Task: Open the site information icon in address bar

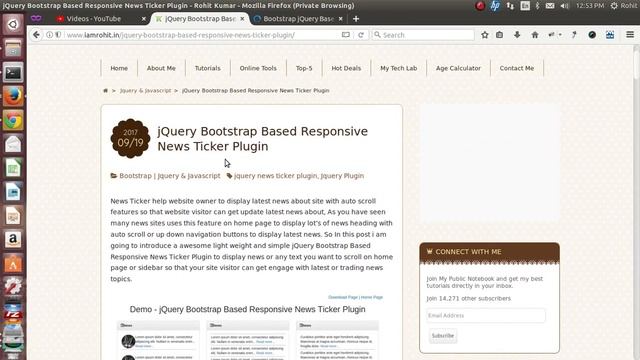Action: click(49, 35)
